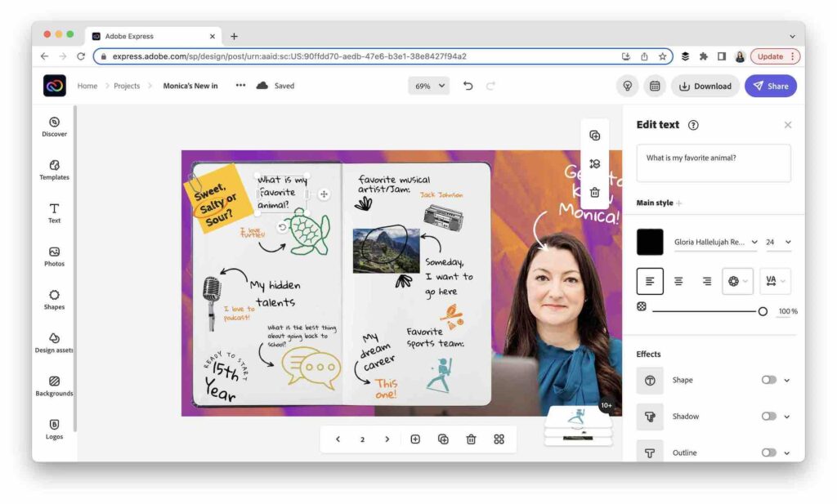837x504 pixels.
Task: Open the 69% zoom level dropdown
Action: click(429, 86)
